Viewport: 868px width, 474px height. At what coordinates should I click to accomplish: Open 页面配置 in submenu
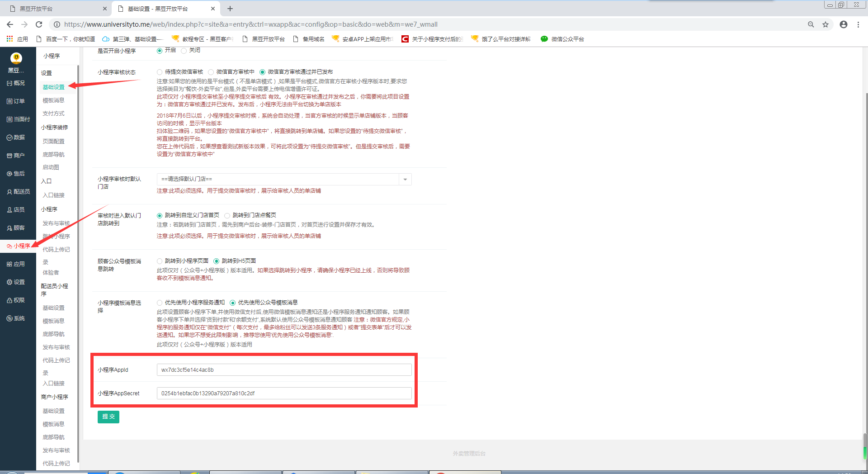tap(53, 142)
